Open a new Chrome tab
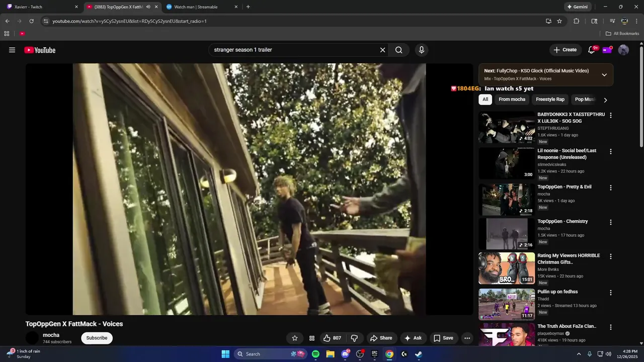Viewport: 644px width, 362px height. click(248, 7)
